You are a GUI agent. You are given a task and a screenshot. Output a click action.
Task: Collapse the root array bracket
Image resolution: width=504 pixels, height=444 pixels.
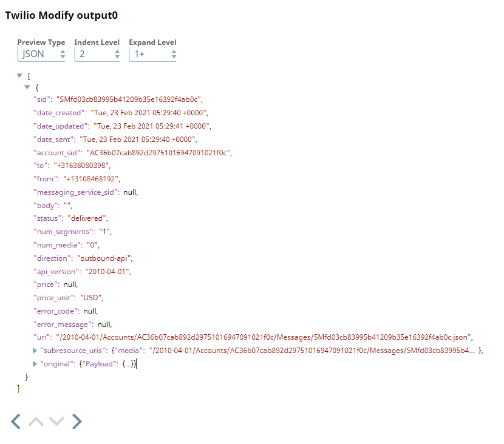19,76
